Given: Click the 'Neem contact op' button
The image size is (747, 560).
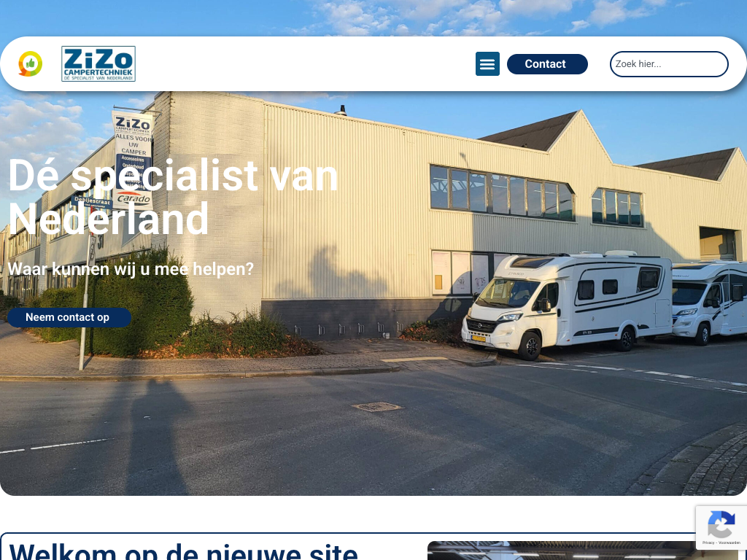Looking at the screenshot, I should coord(69,317).
